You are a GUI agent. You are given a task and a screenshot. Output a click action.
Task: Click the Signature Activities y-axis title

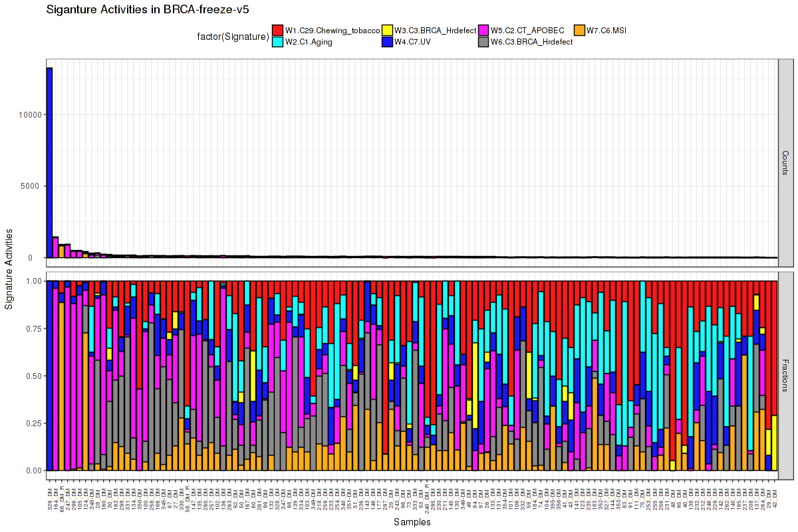(9, 269)
